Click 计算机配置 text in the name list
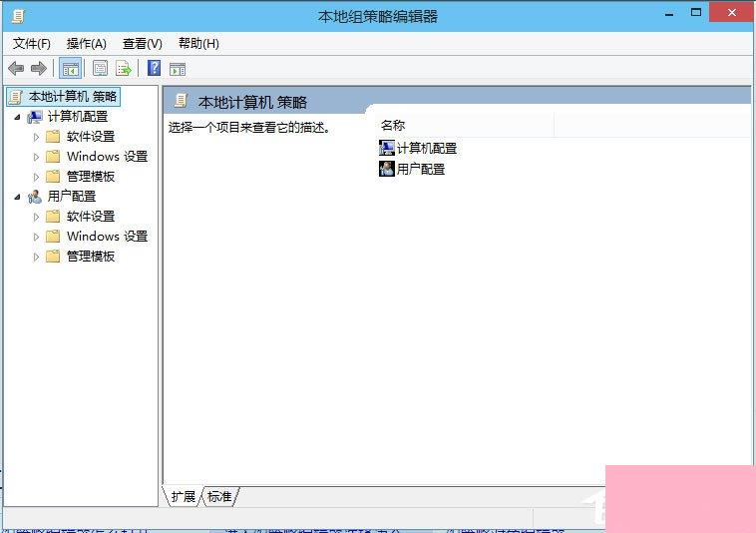 coord(427,148)
